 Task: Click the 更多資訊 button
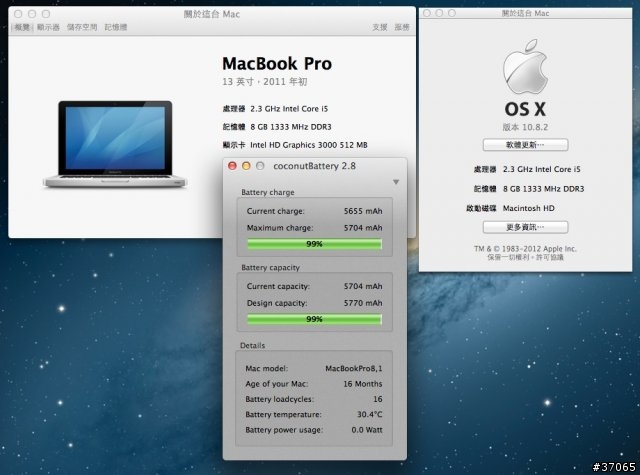525,227
